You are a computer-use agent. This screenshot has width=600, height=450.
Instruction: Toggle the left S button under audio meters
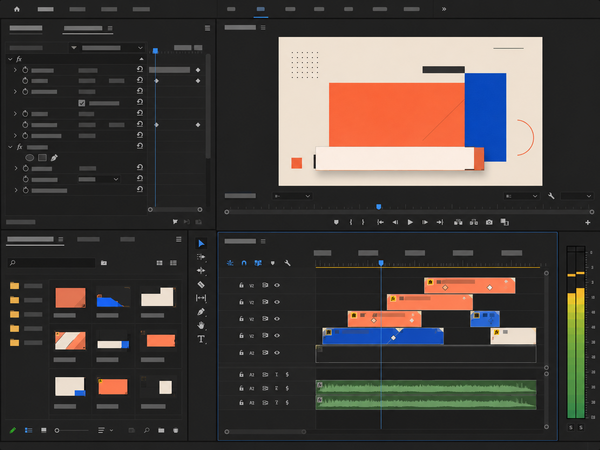click(571, 427)
